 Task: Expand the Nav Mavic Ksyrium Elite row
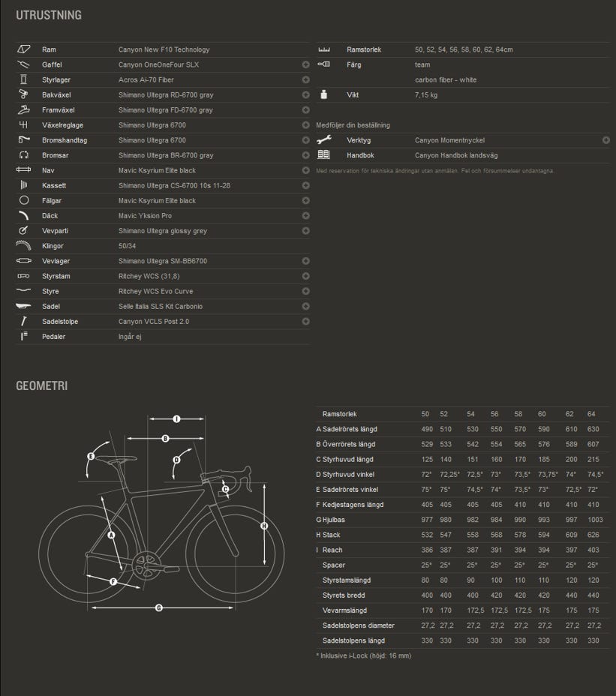pos(305,170)
